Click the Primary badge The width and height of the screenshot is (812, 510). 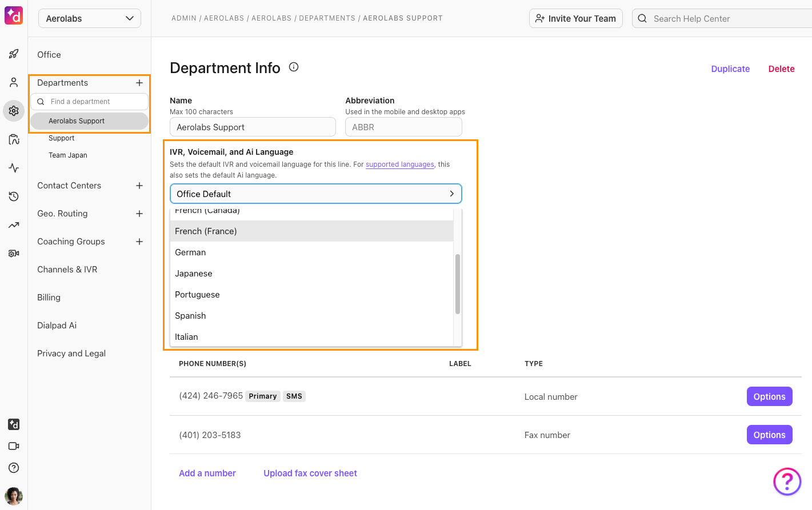coord(263,396)
